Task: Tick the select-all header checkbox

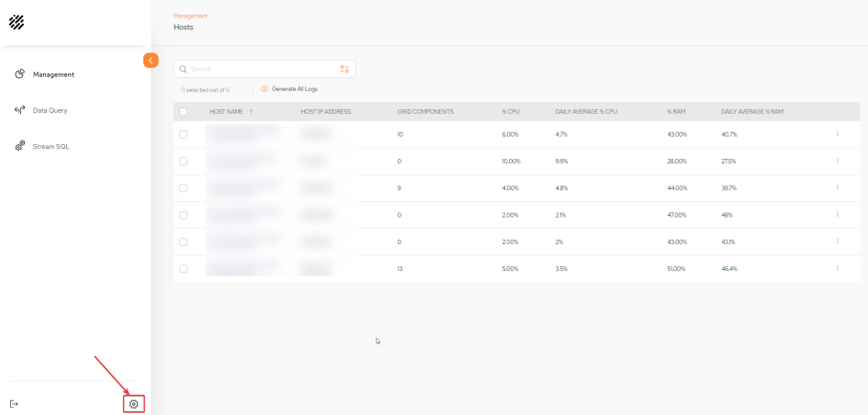Action: pos(183,112)
